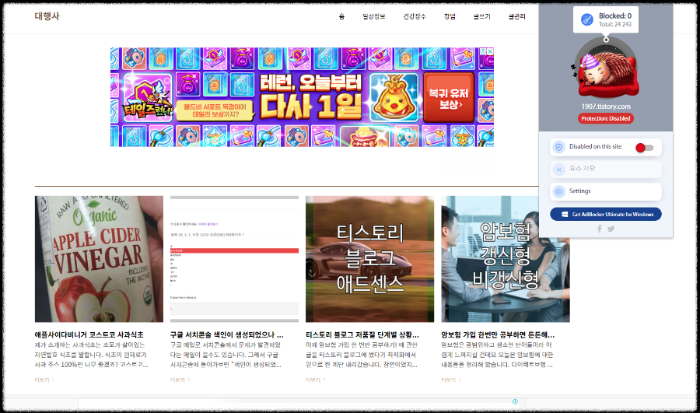
Task: Click the 'Protection: Disabled' red badge
Action: [606, 119]
